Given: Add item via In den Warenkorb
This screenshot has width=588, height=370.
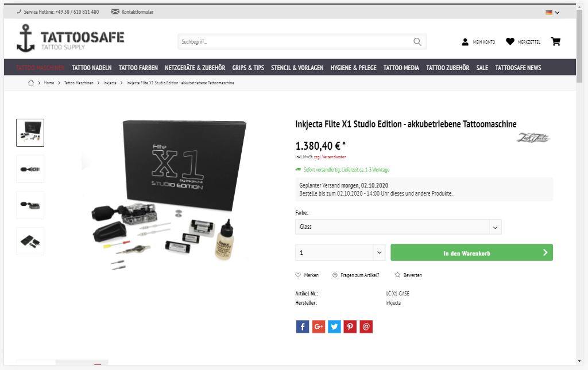Looking at the screenshot, I should [x=472, y=252].
